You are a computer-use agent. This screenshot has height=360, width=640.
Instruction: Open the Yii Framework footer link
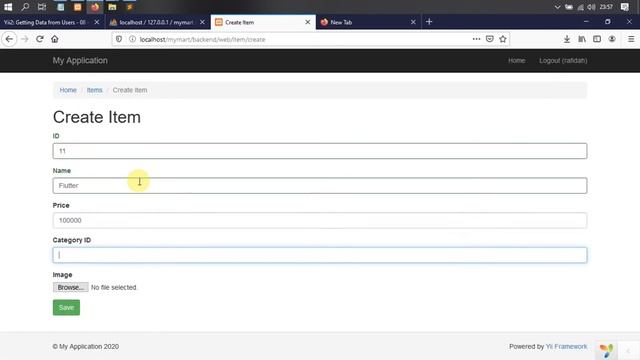567,347
